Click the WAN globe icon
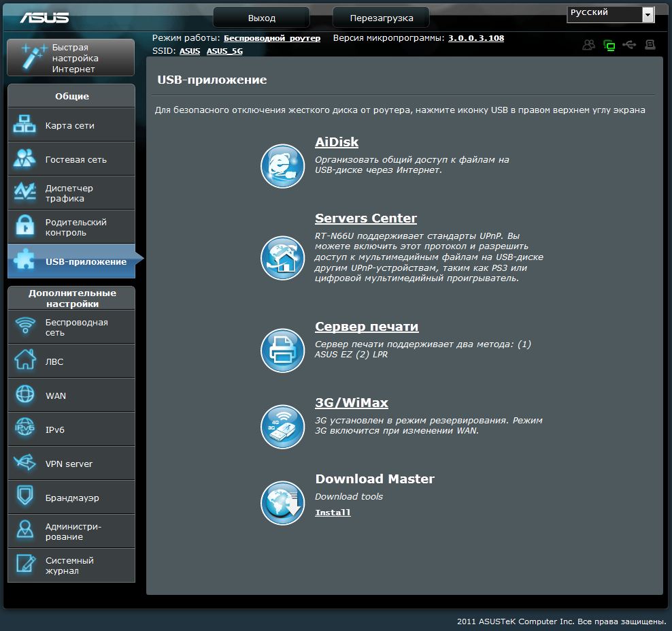672x631 pixels. tap(25, 394)
